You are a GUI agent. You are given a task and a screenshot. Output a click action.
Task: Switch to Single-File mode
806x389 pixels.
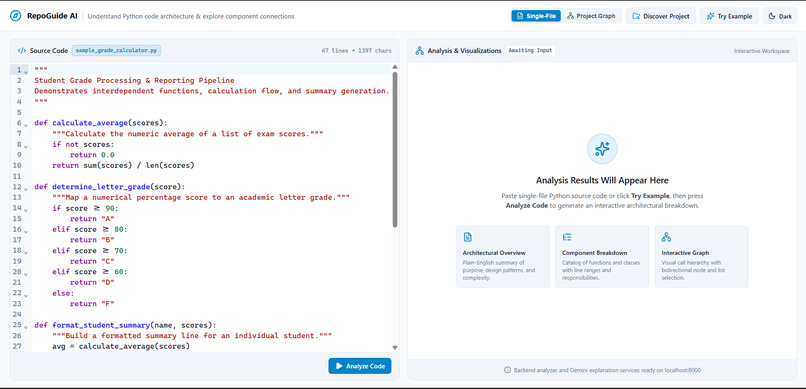click(536, 16)
